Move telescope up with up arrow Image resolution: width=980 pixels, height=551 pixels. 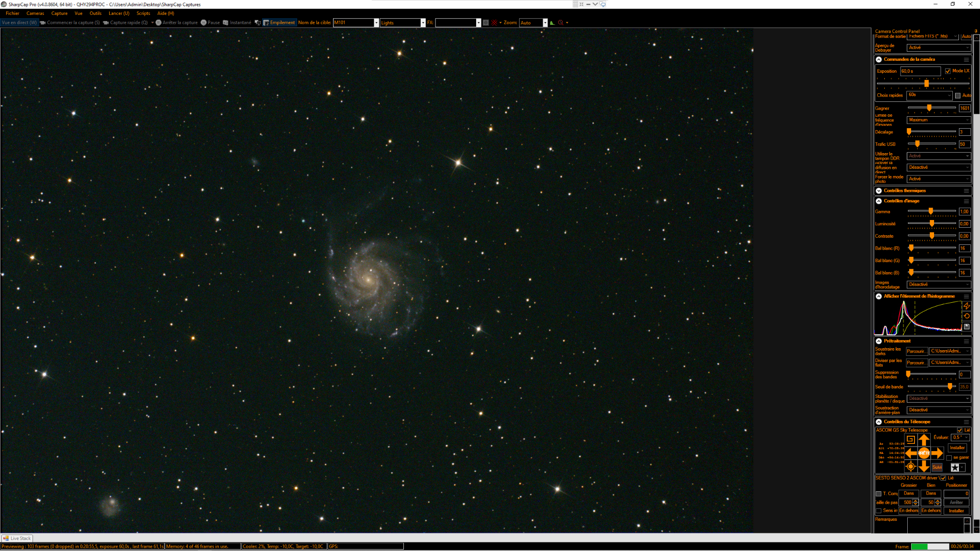coord(924,440)
